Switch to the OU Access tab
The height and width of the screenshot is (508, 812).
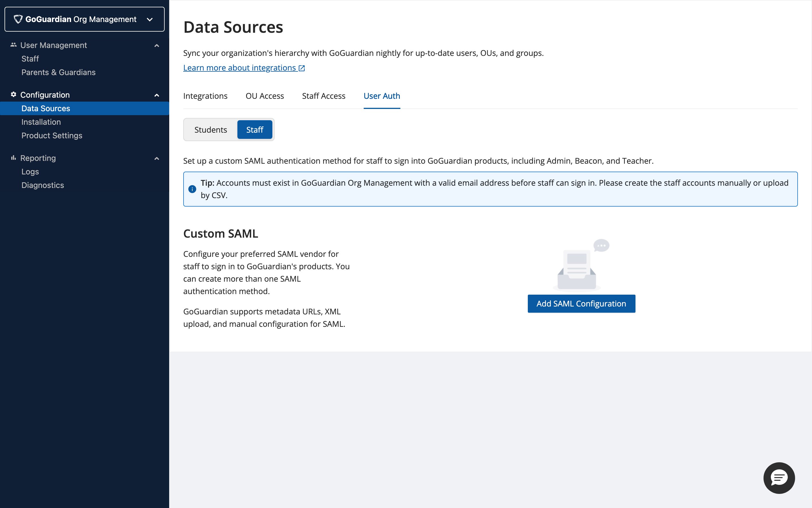[x=265, y=96]
